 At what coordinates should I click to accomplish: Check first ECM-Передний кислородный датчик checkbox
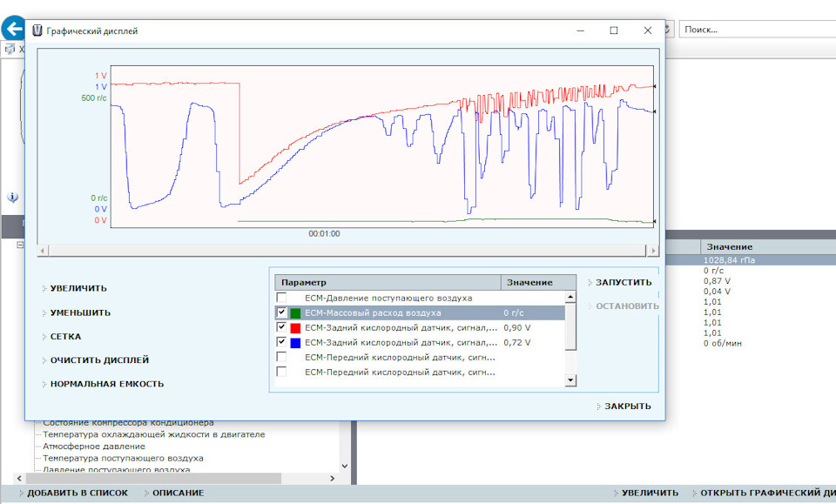point(281,357)
